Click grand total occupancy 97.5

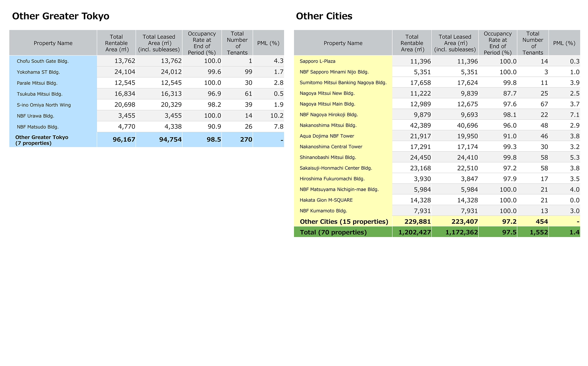509,232
